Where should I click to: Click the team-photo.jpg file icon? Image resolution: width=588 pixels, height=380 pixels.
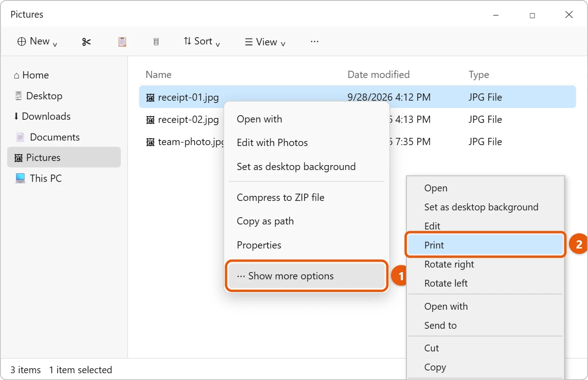(x=150, y=142)
